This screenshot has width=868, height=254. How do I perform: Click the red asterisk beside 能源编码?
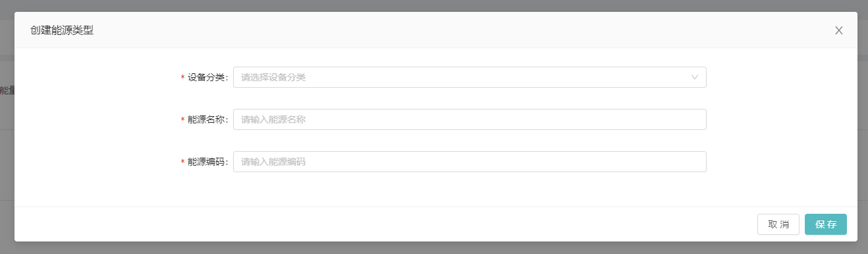pyautogui.click(x=182, y=162)
